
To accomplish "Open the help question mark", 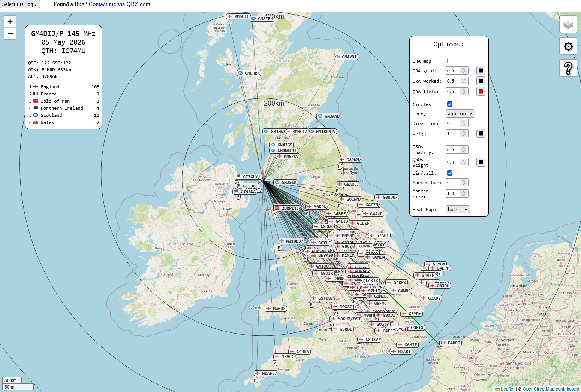I will [x=568, y=68].
